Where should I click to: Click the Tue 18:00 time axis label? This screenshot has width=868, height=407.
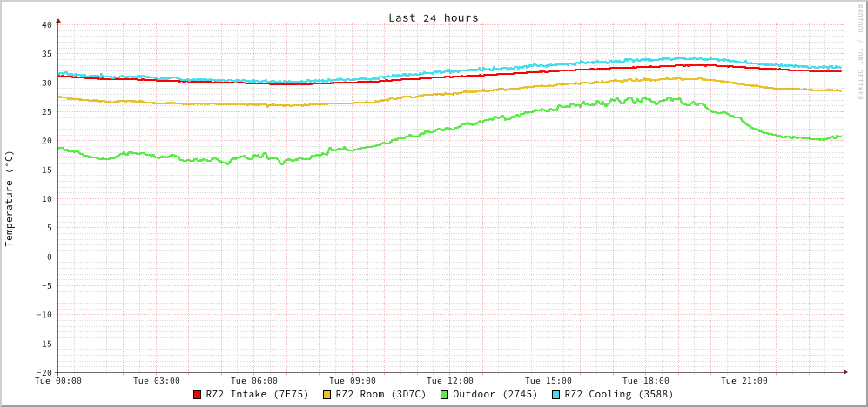(646, 381)
